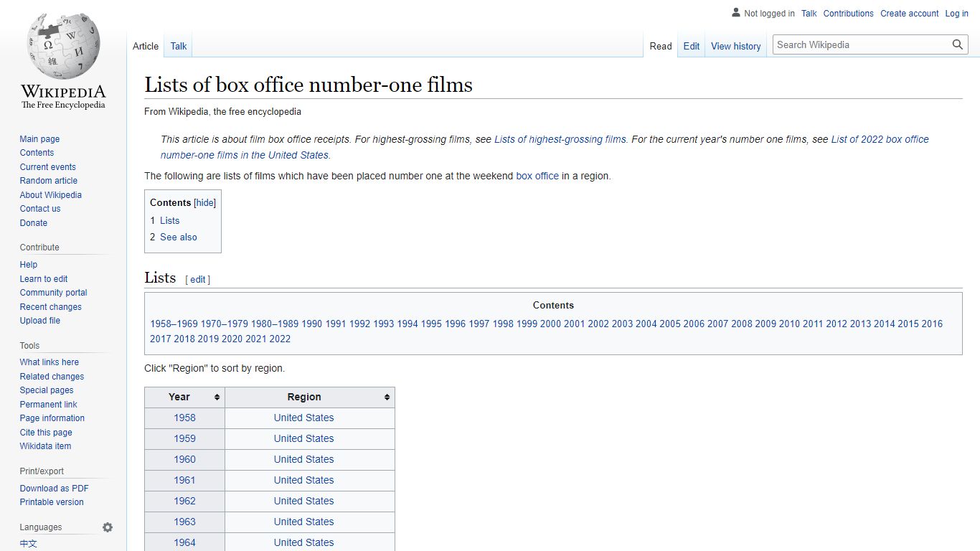
Task: Open the 1958 year link in table
Action: 184,418
